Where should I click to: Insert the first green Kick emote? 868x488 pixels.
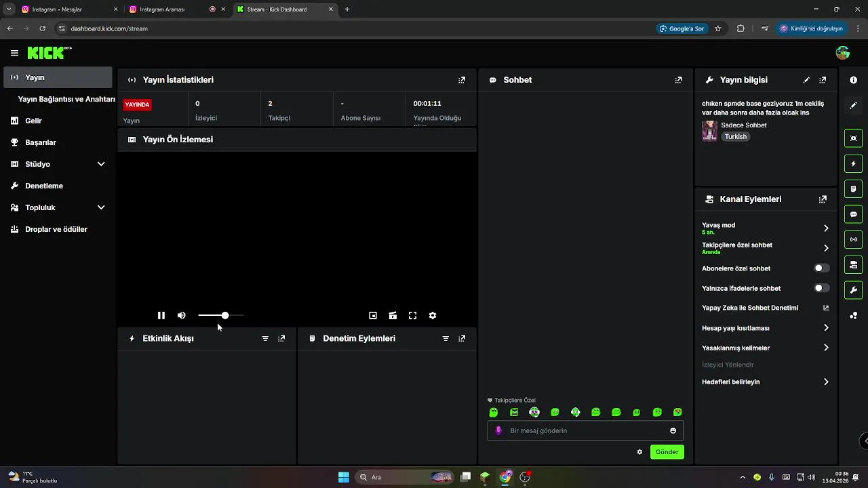[x=494, y=412]
